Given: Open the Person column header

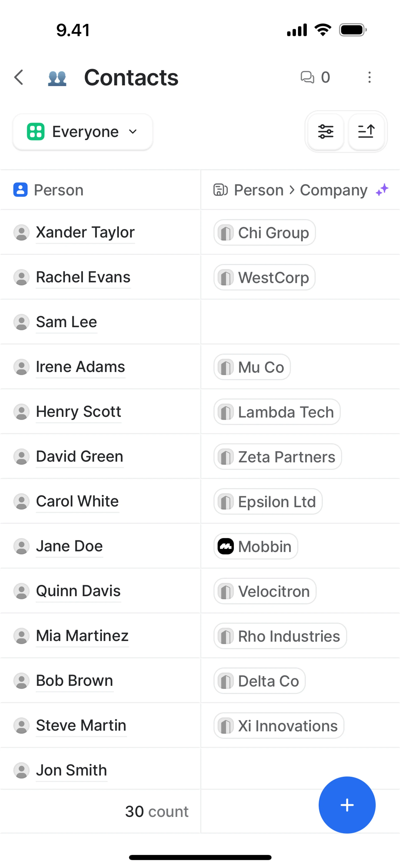Looking at the screenshot, I should pos(59,190).
